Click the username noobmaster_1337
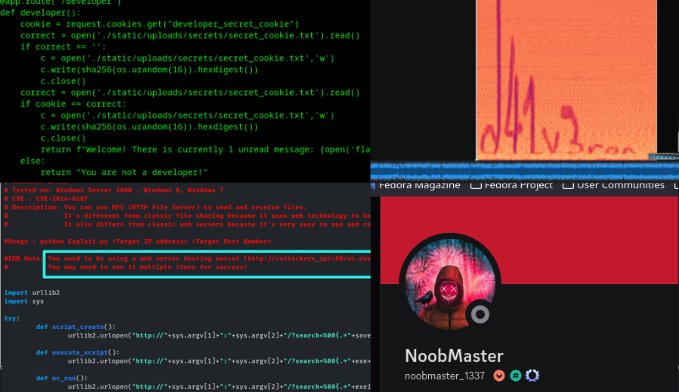 (444, 376)
